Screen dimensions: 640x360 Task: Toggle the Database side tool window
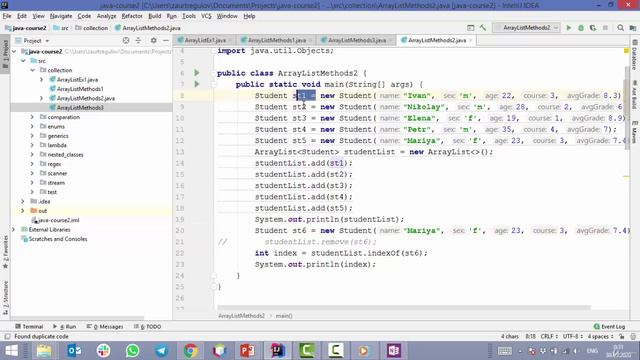[635, 55]
